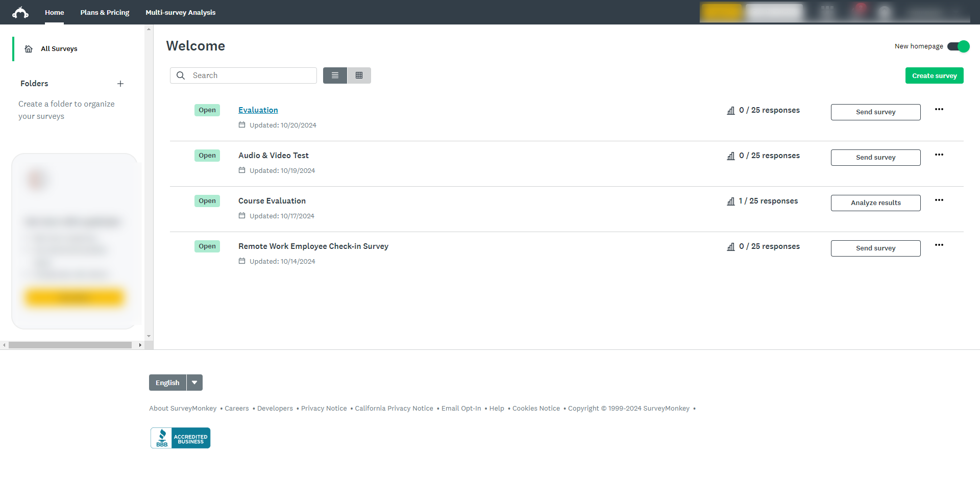The width and height of the screenshot is (980, 482).
Task: Click '0 / 25 responses' on Remote Work row
Action: tap(769, 246)
